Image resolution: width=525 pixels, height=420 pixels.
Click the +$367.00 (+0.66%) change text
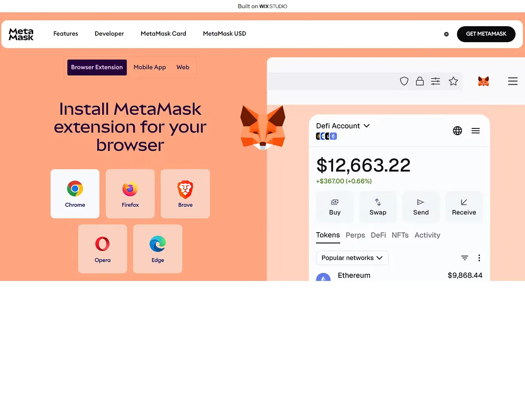point(344,181)
